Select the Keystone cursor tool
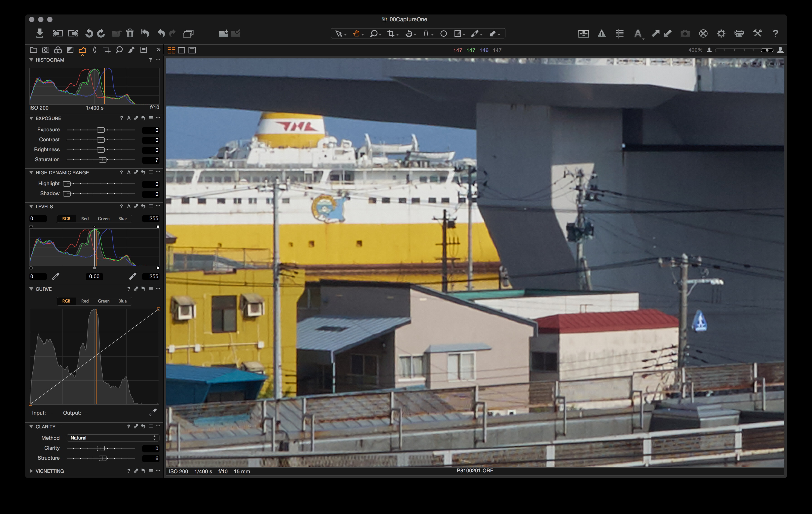This screenshot has height=514, width=812. click(x=426, y=33)
